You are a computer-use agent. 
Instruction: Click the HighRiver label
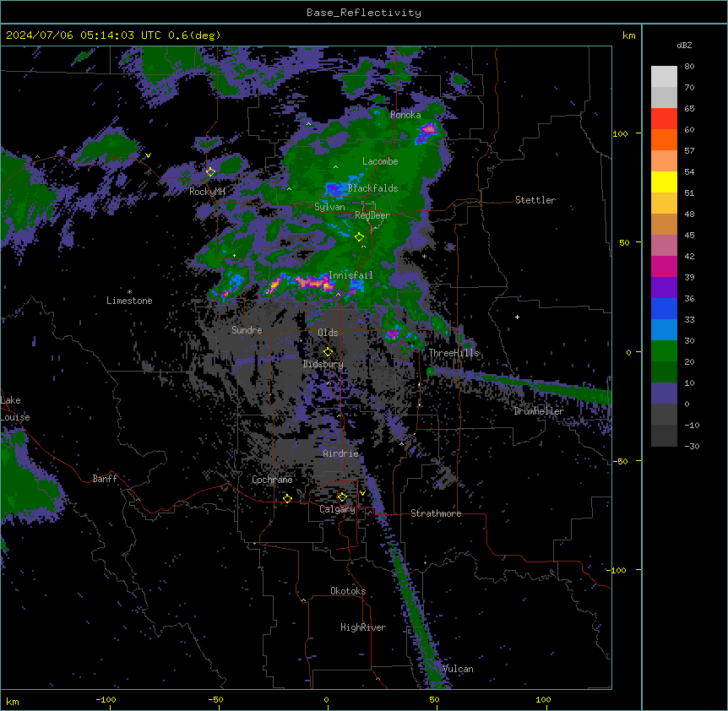(x=363, y=627)
